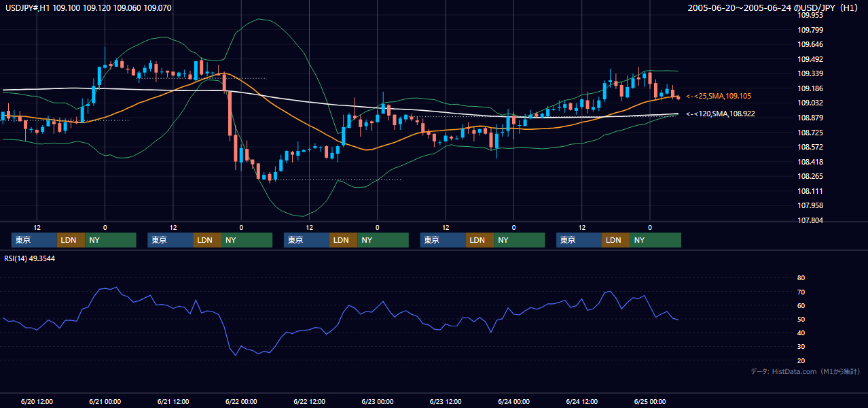This screenshot has width=868, height=408.
Task: Select the 6/22 00:00 date label
Action: tap(241, 401)
